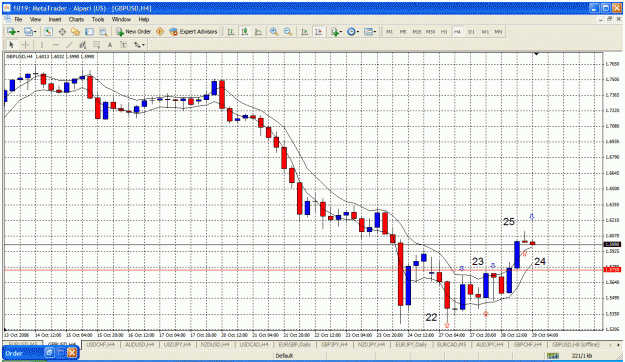Screen dimensions: 625x362
Task: Switch chart to Line Chart mode
Action: 258,31
